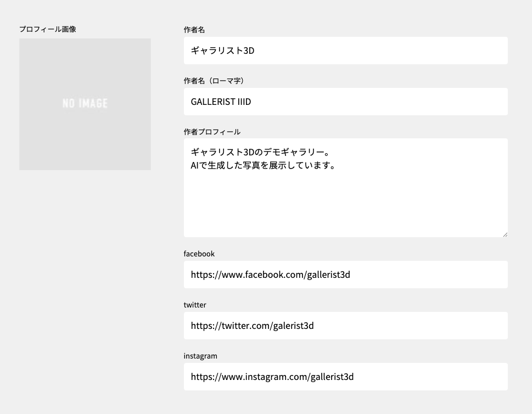Click the first line of the profile textarea
The image size is (532, 414).
(x=260, y=152)
